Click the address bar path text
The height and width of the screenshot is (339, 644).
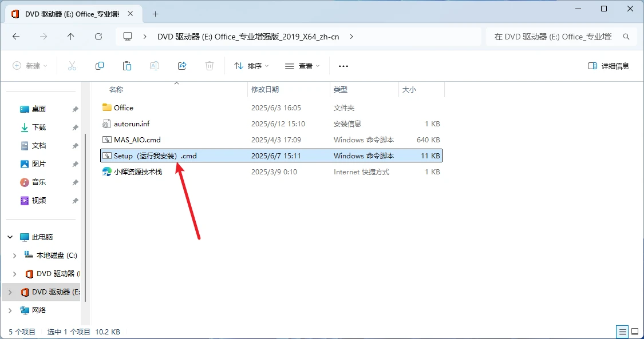(x=248, y=37)
